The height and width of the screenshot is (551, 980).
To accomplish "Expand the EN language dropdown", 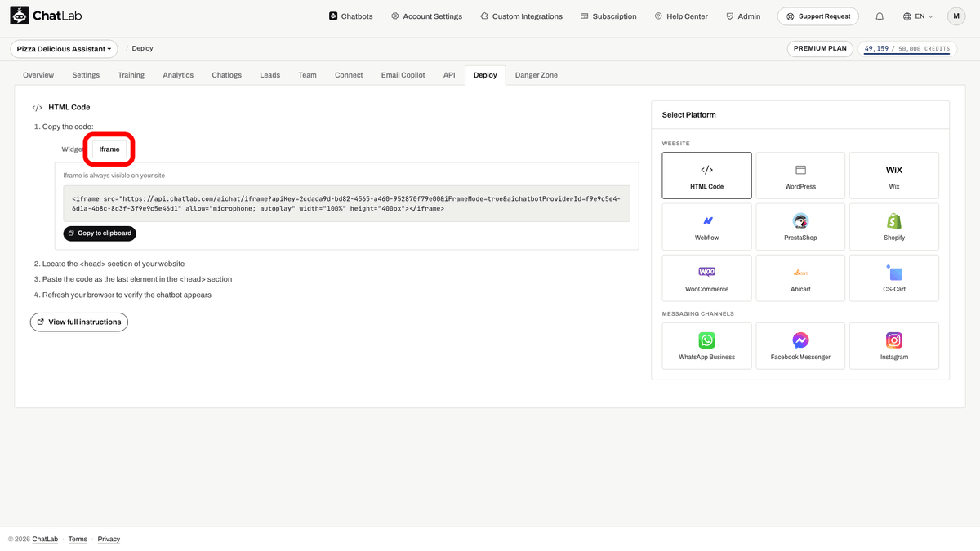I will coord(918,16).
